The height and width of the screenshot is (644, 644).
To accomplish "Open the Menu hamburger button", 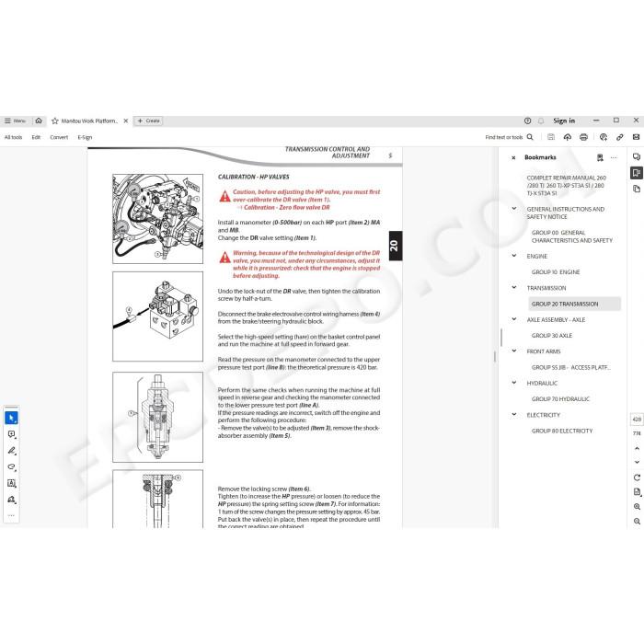I will click(x=15, y=121).
